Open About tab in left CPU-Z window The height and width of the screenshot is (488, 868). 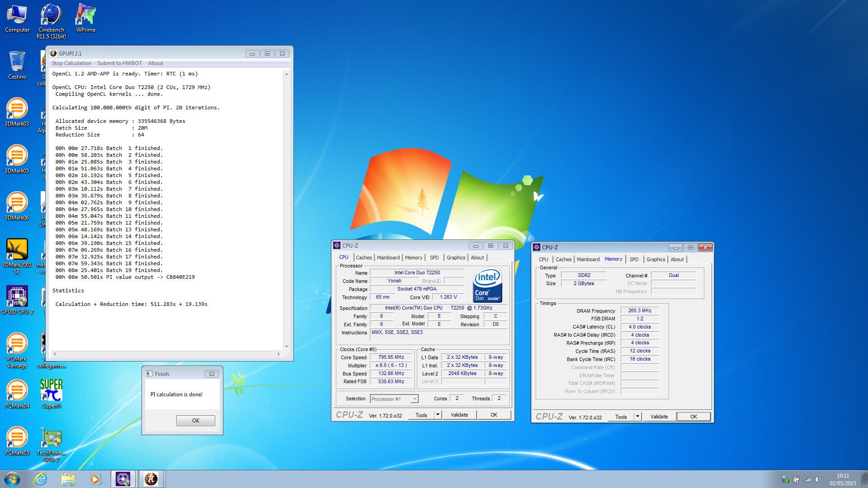[477, 258]
